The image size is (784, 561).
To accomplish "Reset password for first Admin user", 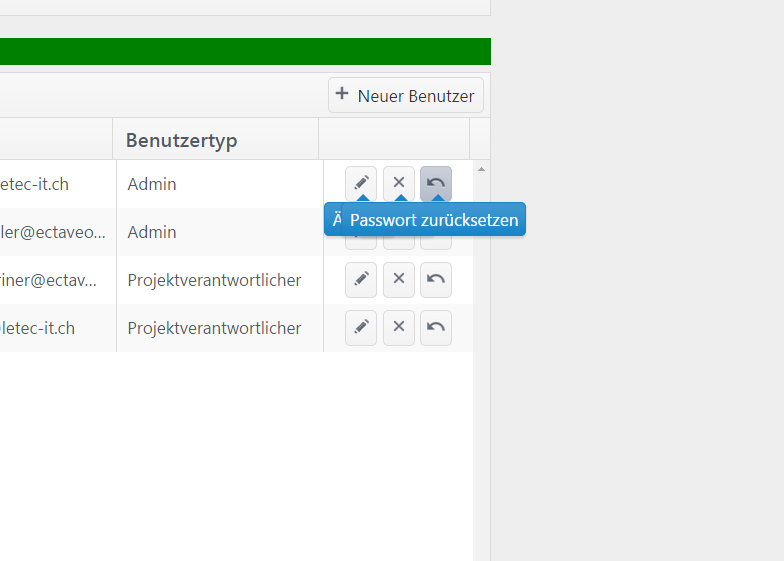I will (x=436, y=183).
